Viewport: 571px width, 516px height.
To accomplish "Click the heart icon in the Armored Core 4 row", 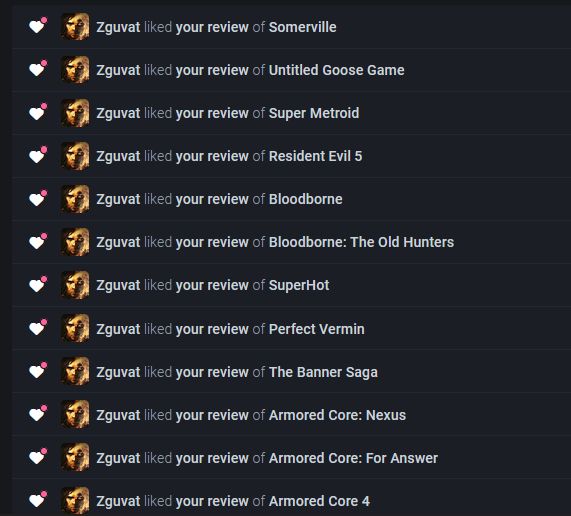I will click(38, 499).
